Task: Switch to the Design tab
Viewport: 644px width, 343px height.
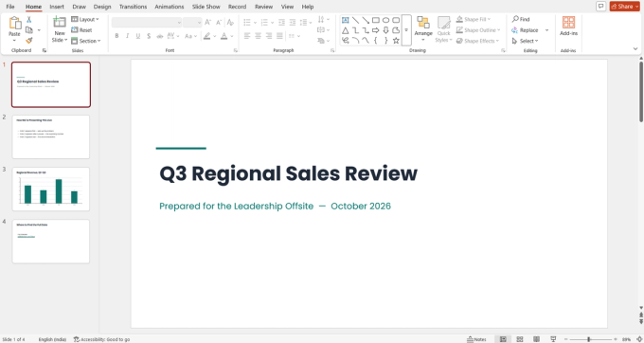Action: [x=102, y=7]
